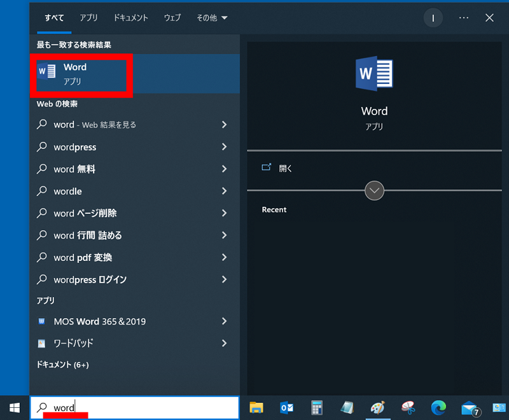Image resolution: width=509 pixels, height=420 pixels.
Task: Open Microsoft Edge from the taskbar
Action: pyautogui.click(x=438, y=408)
